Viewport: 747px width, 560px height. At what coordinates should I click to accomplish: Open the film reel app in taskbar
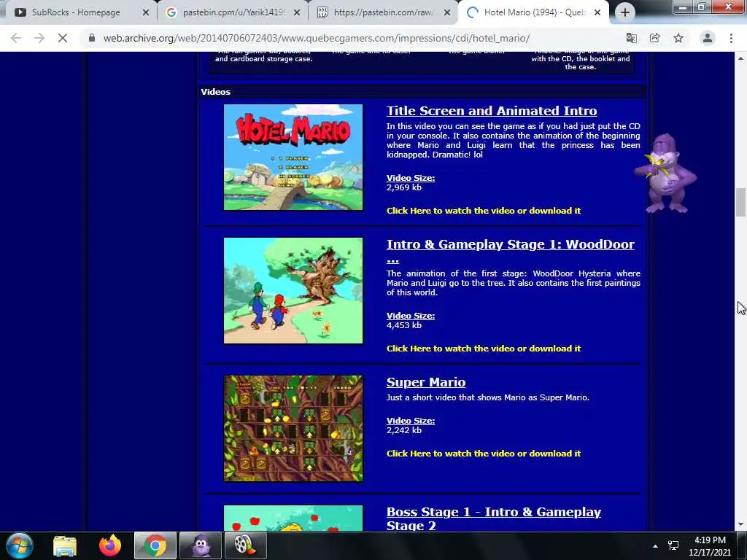(x=245, y=545)
